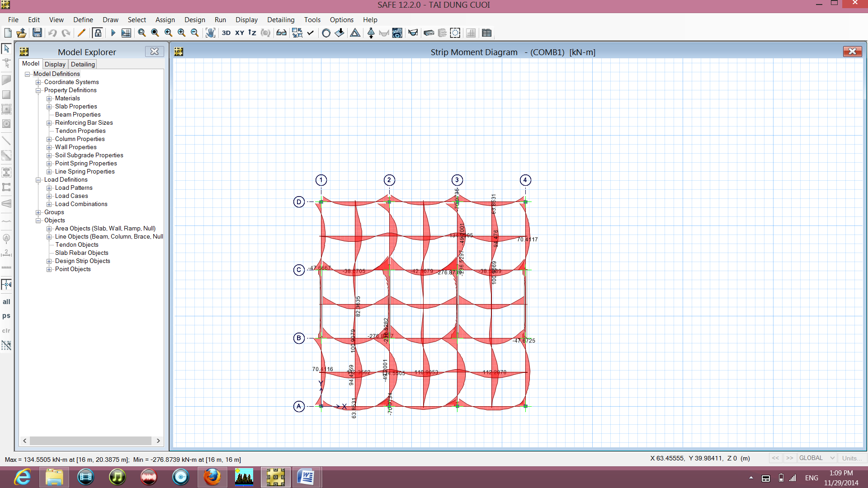The width and height of the screenshot is (868, 488).
Task: Run the analysis with the play icon
Action: (113, 33)
